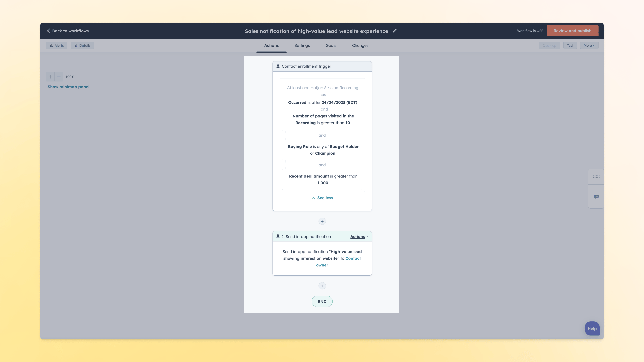Click the Clean up button in toolbar
This screenshot has height=362, width=644.
549,45
